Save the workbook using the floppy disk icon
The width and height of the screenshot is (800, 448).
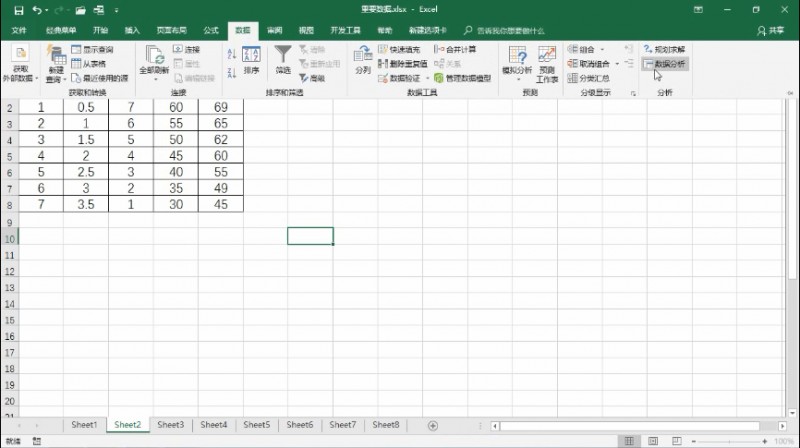click(19, 10)
